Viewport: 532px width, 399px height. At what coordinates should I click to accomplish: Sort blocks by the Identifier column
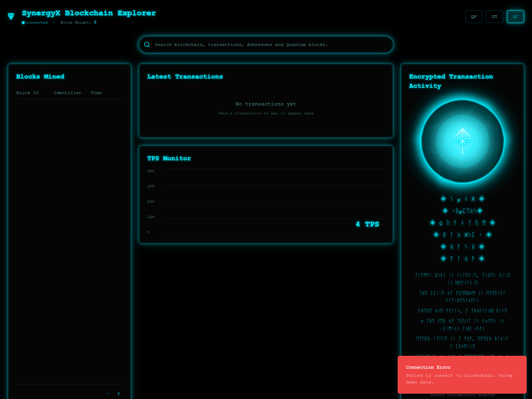click(67, 93)
